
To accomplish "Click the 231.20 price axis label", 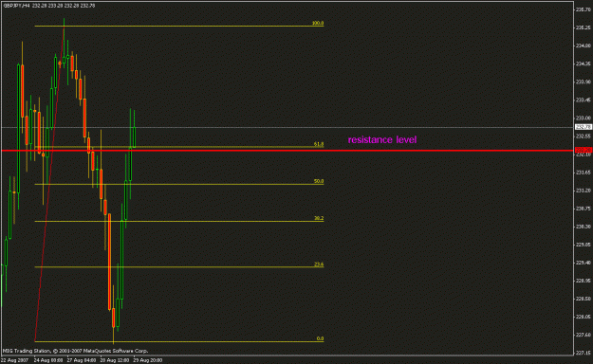I will (583, 191).
